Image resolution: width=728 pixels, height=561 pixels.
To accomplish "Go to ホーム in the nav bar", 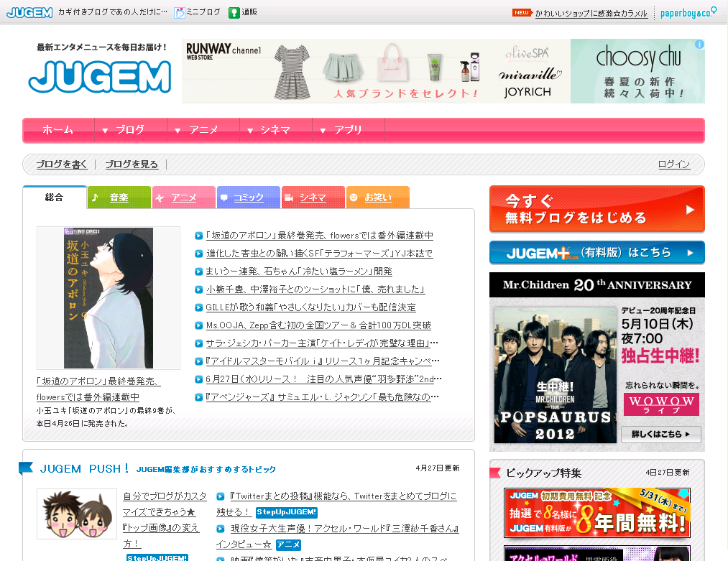I will (58, 130).
